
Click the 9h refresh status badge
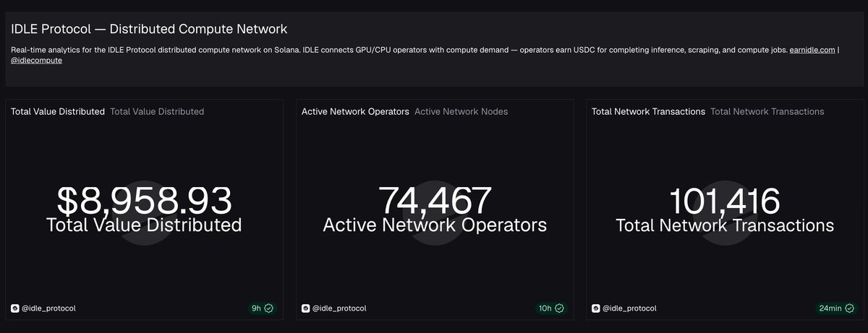coord(262,308)
